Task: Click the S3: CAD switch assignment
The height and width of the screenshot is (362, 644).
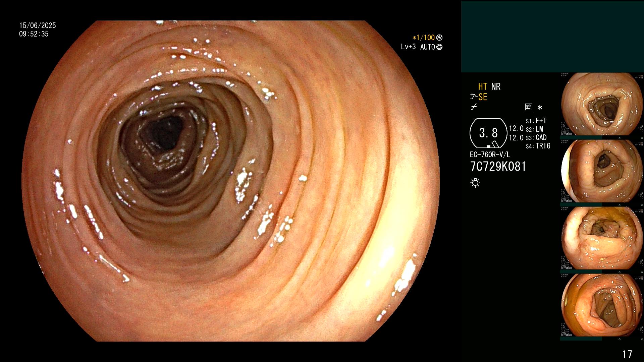Action: 536,137
